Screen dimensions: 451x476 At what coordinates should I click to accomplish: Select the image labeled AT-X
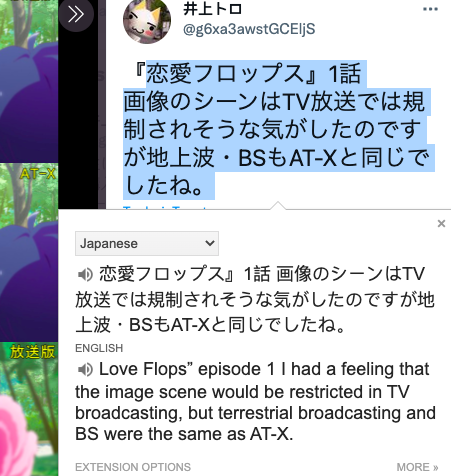click(x=29, y=252)
